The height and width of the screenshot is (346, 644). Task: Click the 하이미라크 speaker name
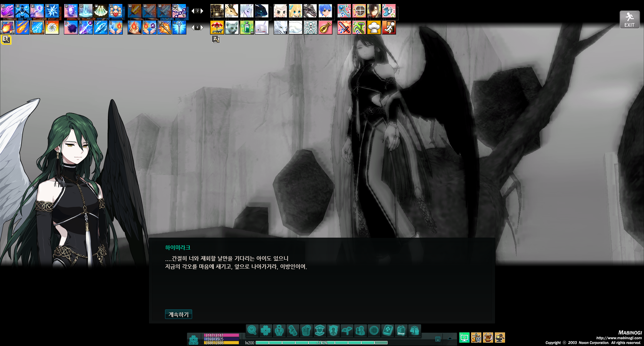coord(178,247)
